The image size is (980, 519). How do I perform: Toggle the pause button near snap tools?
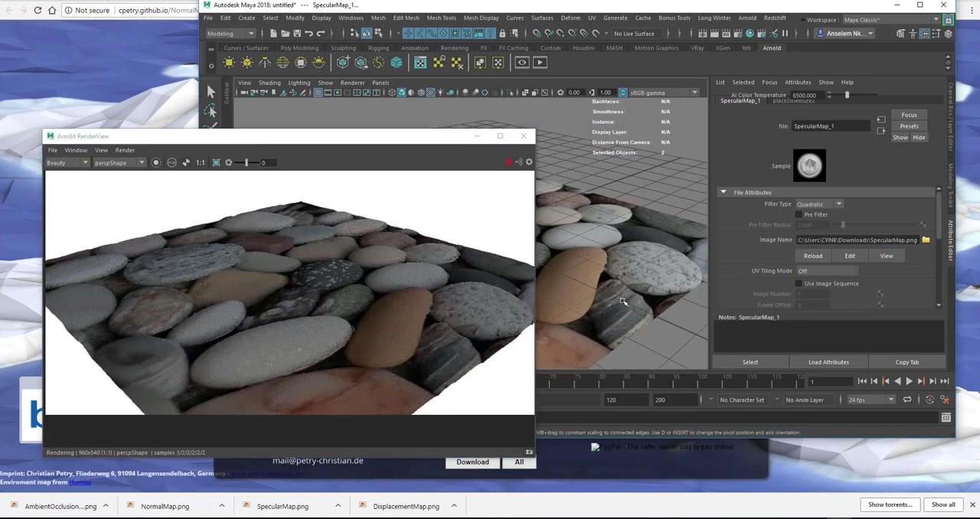[785, 33]
